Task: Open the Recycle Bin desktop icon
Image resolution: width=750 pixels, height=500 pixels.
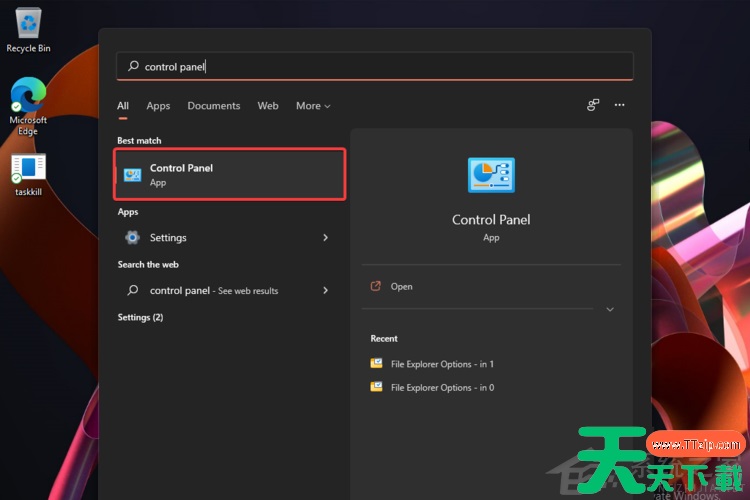Action: (28, 30)
